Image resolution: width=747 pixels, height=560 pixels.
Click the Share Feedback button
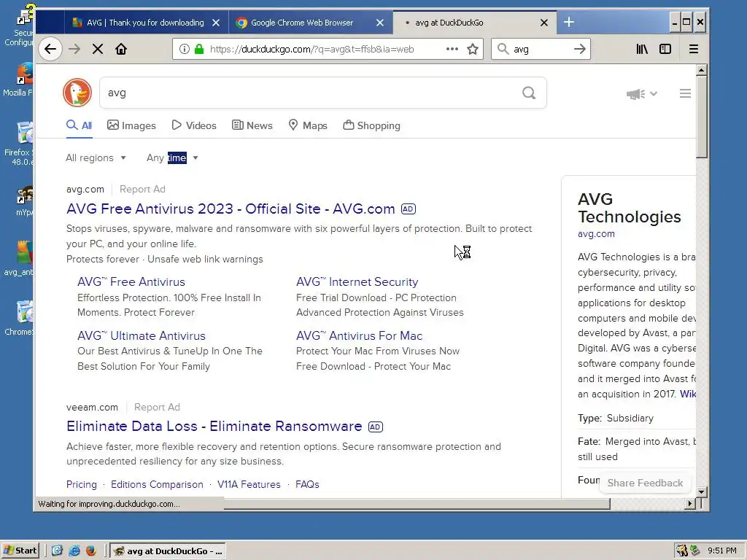pos(645,483)
